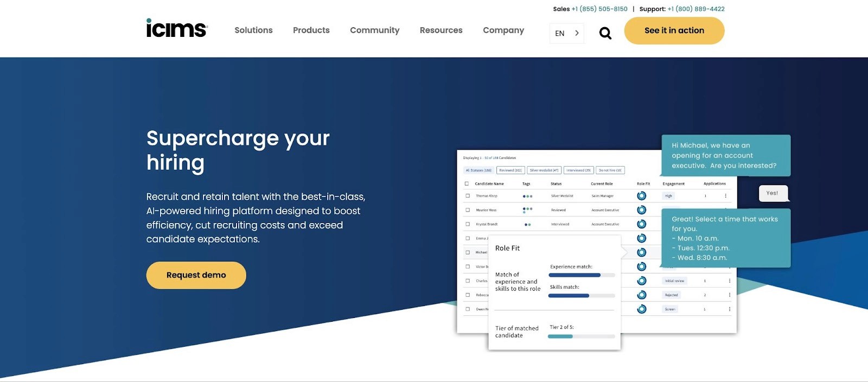Click the Experience match progress bar
This screenshot has width=868, height=382.
pyautogui.click(x=582, y=275)
